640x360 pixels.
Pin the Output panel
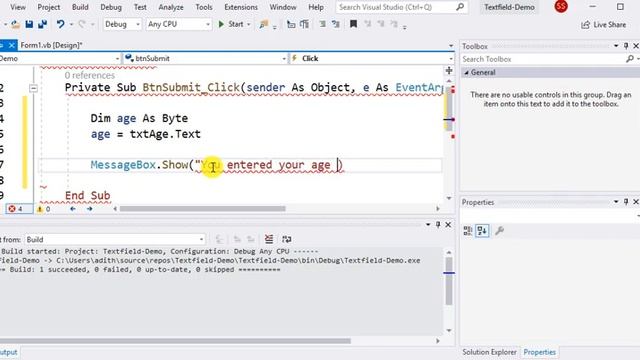pos(438,224)
